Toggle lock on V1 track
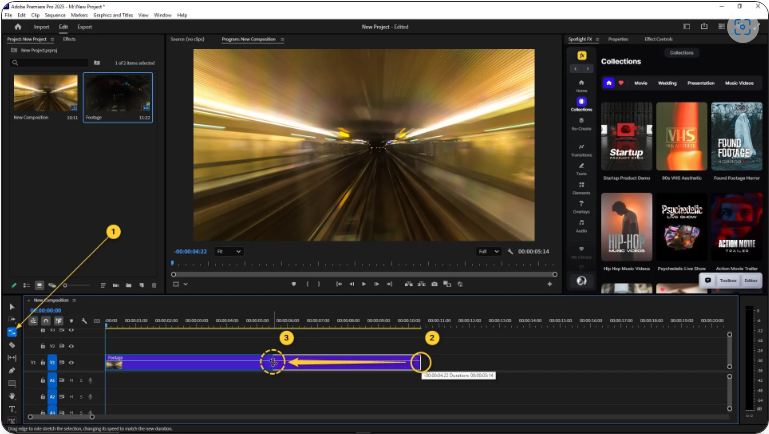This screenshot has height=434, width=769. pyautogui.click(x=43, y=362)
